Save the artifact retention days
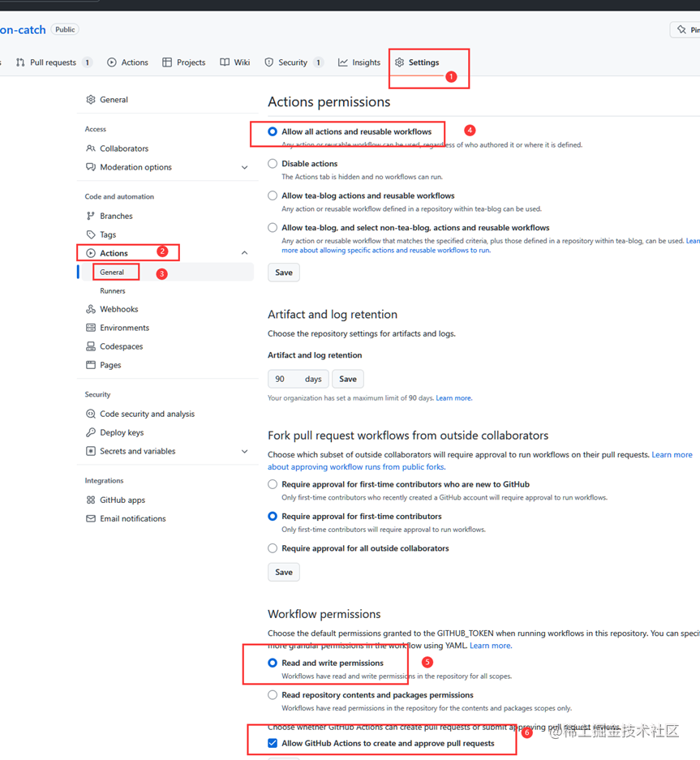Image resolution: width=700 pixels, height=760 pixels. coord(348,379)
